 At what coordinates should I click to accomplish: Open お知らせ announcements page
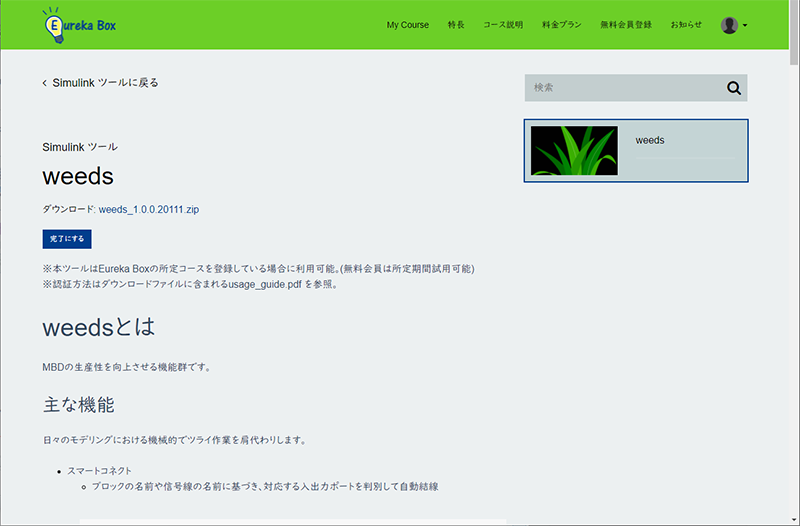click(x=686, y=24)
